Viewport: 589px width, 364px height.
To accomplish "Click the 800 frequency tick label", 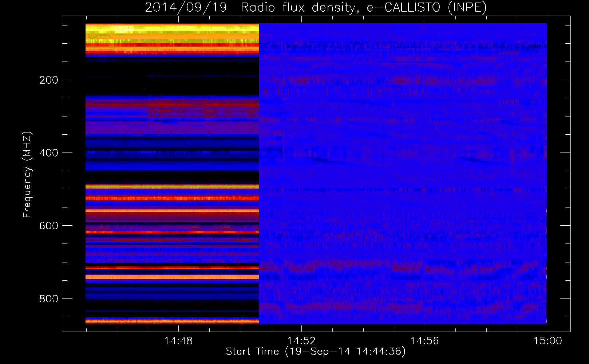I will pyautogui.click(x=49, y=299).
